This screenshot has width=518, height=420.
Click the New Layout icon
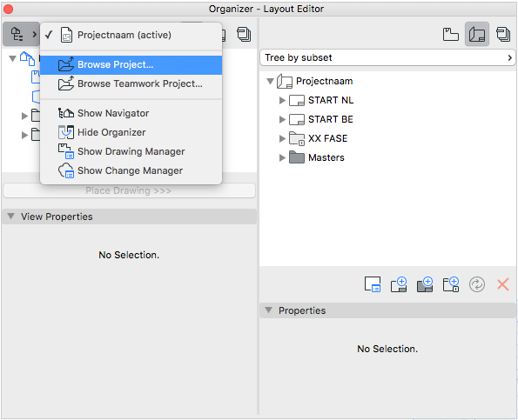click(399, 284)
